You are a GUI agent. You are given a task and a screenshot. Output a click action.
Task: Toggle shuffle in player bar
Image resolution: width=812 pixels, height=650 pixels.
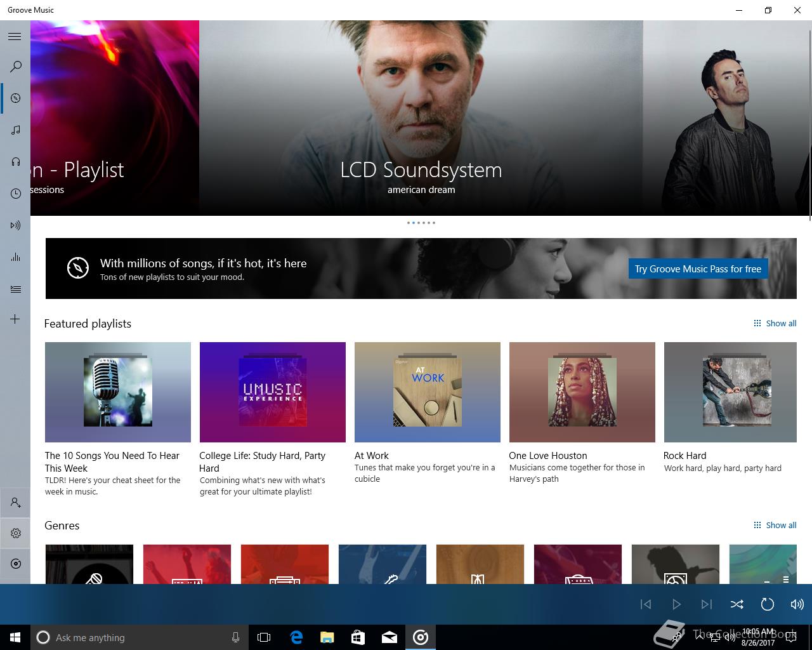pos(737,604)
